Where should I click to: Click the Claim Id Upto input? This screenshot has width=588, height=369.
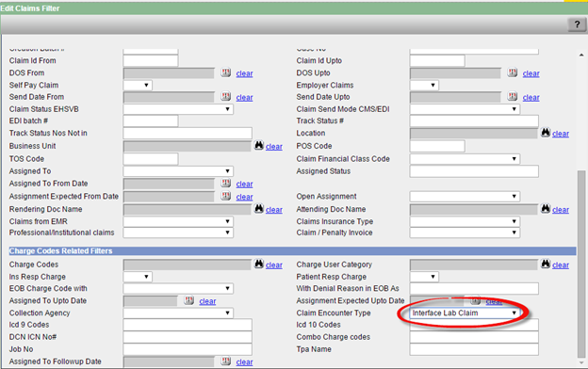(x=437, y=60)
